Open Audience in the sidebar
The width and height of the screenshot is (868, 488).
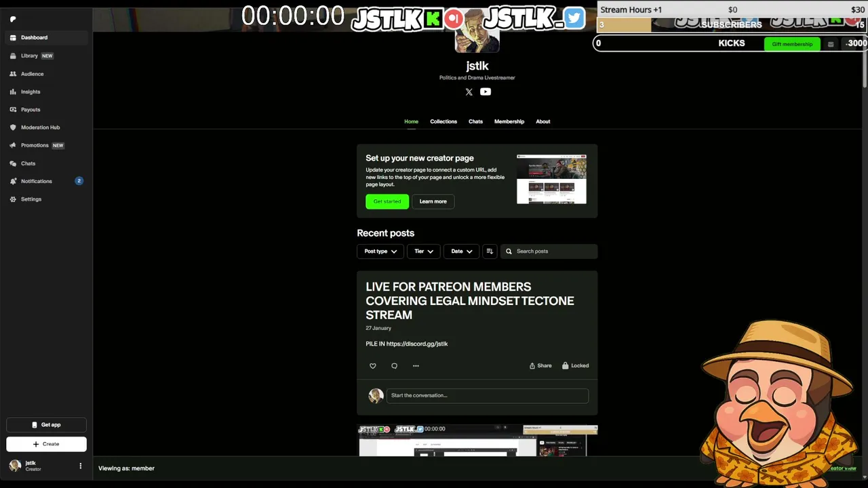coord(46,74)
